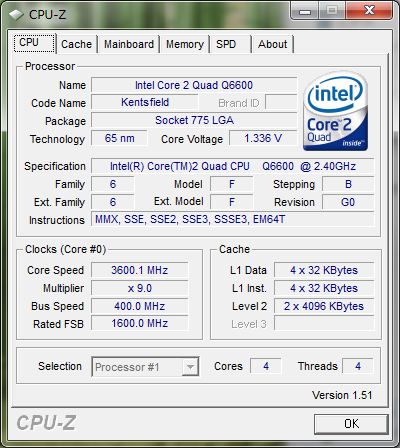Click the Threads value 4
400x448 pixels.
[x=358, y=366]
